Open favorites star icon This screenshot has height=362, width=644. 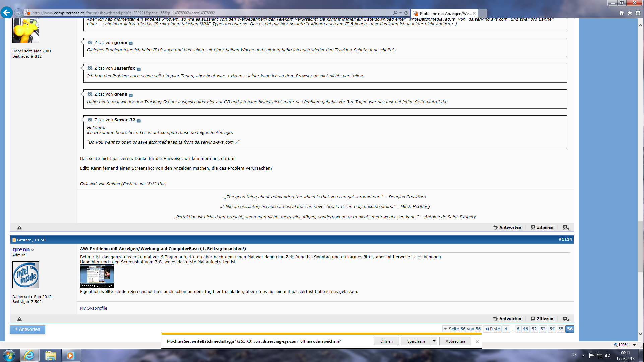point(630,13)
